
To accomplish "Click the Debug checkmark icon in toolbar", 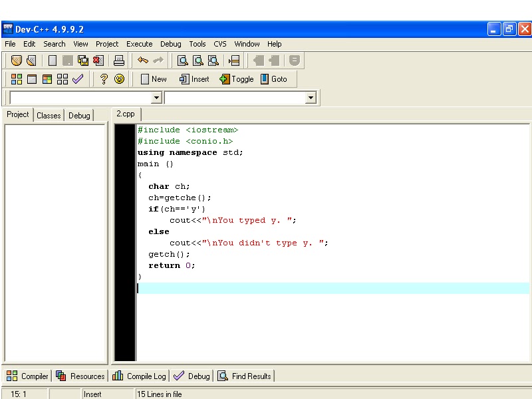I will point(78,79).
